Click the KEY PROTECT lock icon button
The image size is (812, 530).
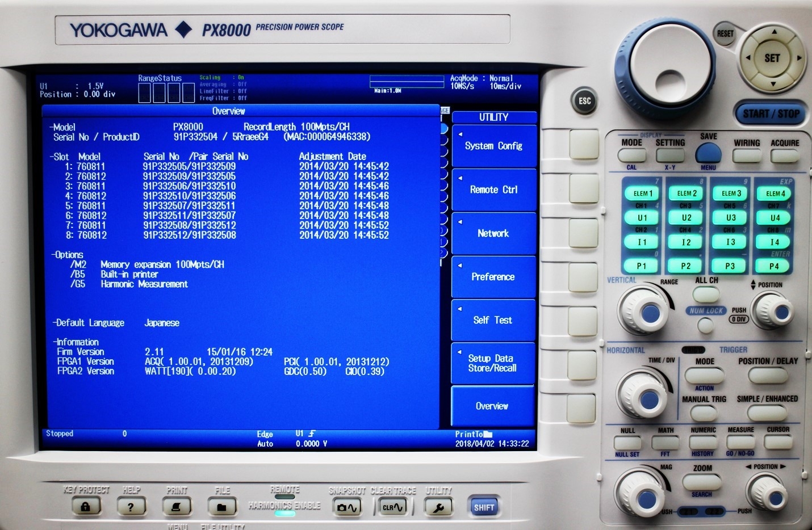point(86,506)
